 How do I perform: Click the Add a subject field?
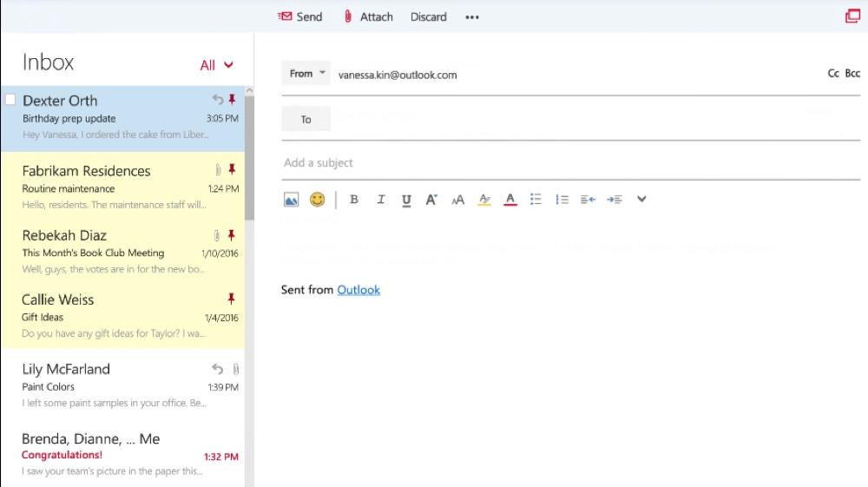[571, 162]
